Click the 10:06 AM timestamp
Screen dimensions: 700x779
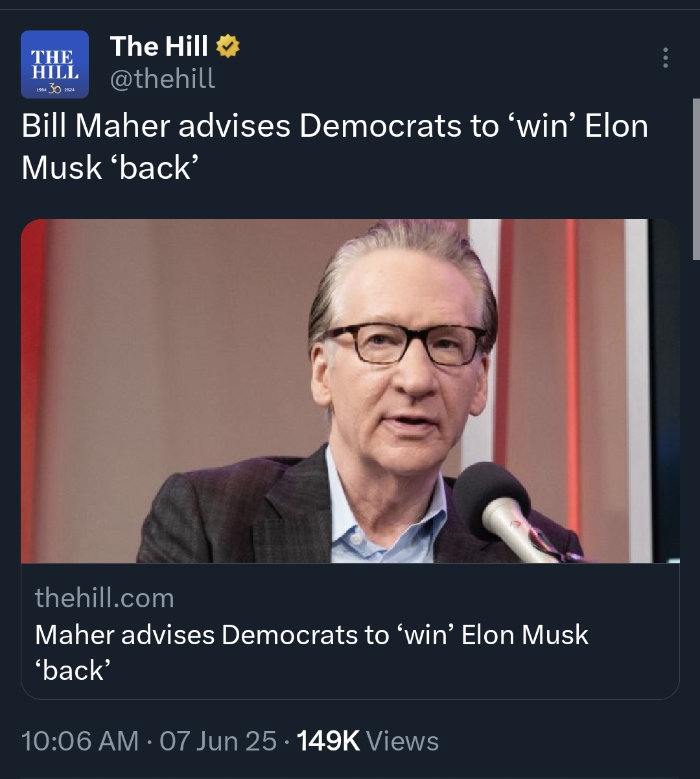tap(80, 741)
